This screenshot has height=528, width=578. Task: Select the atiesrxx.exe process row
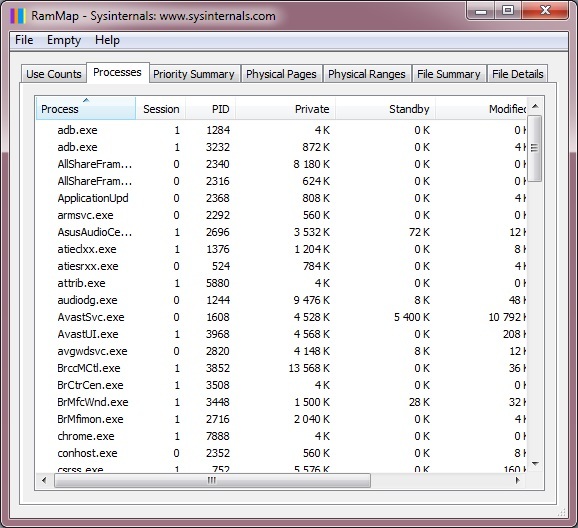coord(282,266)
